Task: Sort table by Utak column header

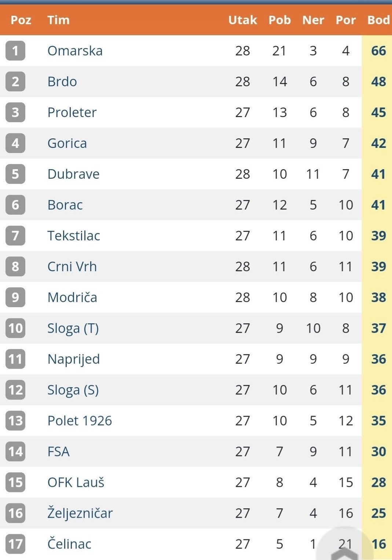Action: [x=243, y=20]
